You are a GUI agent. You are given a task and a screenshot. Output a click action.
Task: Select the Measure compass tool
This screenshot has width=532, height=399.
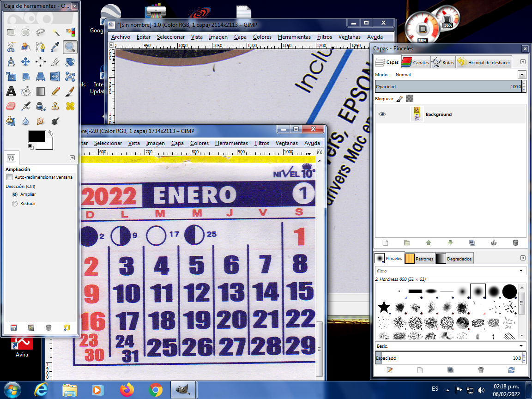coord(11,62)
